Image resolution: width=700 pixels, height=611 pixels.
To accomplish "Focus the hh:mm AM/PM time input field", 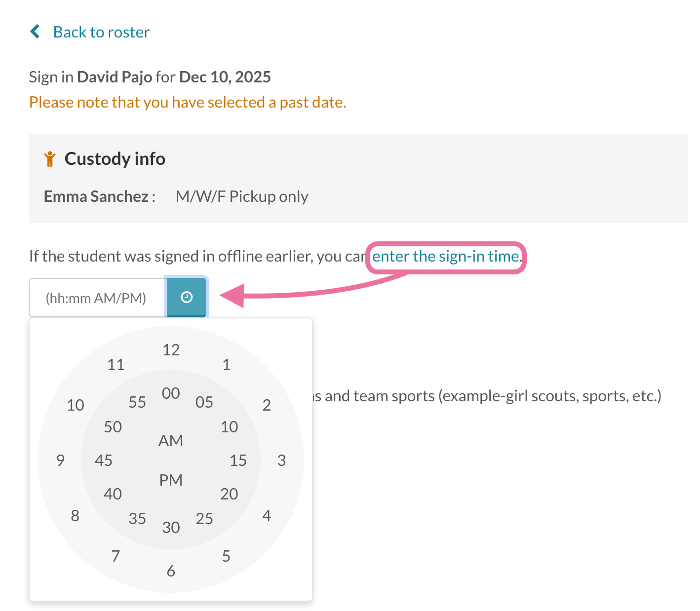I will tap(98, 298).
